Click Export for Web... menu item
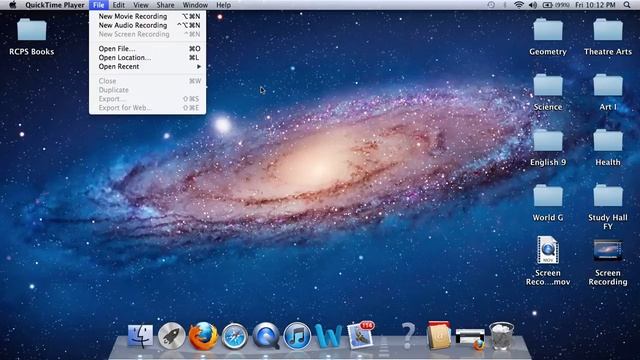 pyautogui.click(x=148, y=108)
